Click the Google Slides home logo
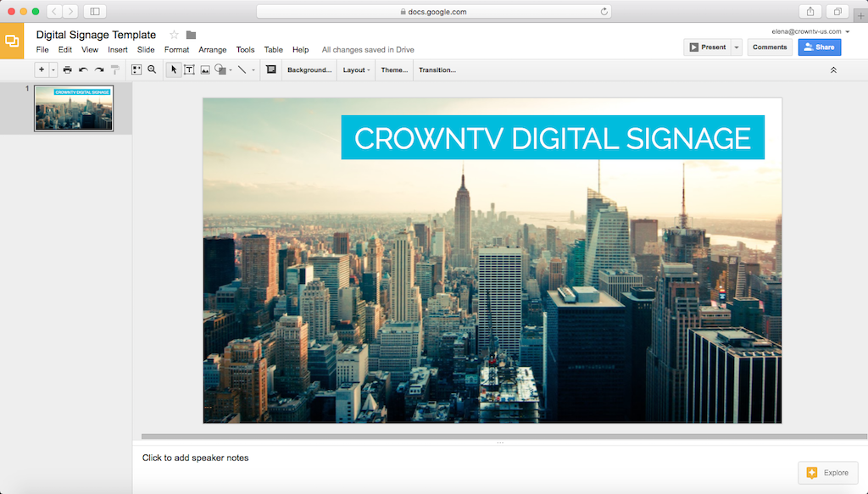This screenshot has width=868, height=494. (12, 41)
